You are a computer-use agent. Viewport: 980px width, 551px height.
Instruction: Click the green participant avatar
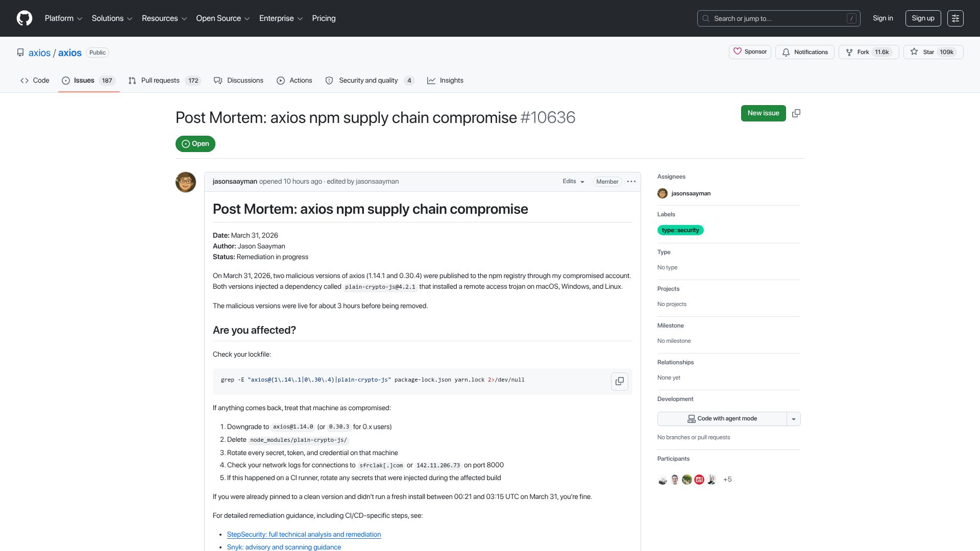click(x=687, y=480)
